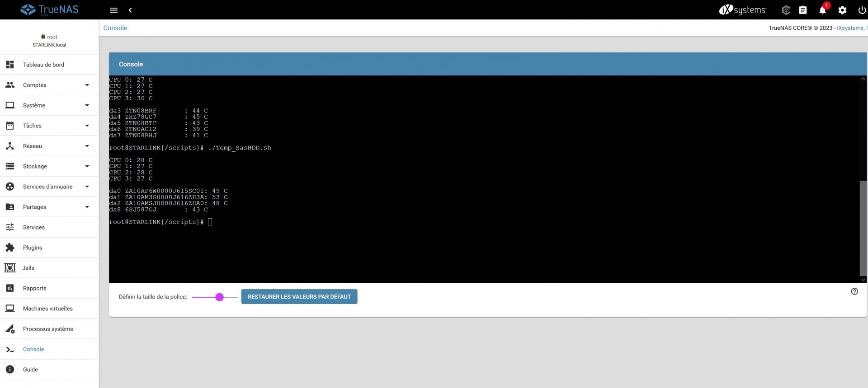Click the Services d'annuaire icon

[x=10, y=187]
